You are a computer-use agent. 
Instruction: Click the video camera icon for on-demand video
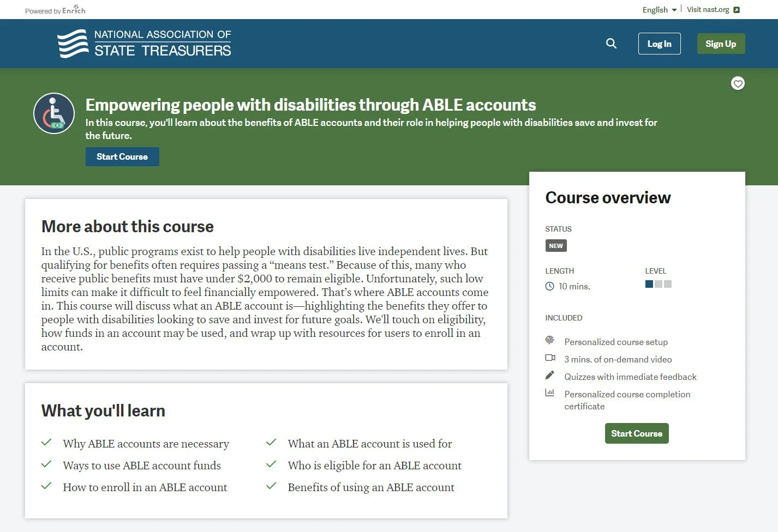pyautogui.click(x=550, y=358)
